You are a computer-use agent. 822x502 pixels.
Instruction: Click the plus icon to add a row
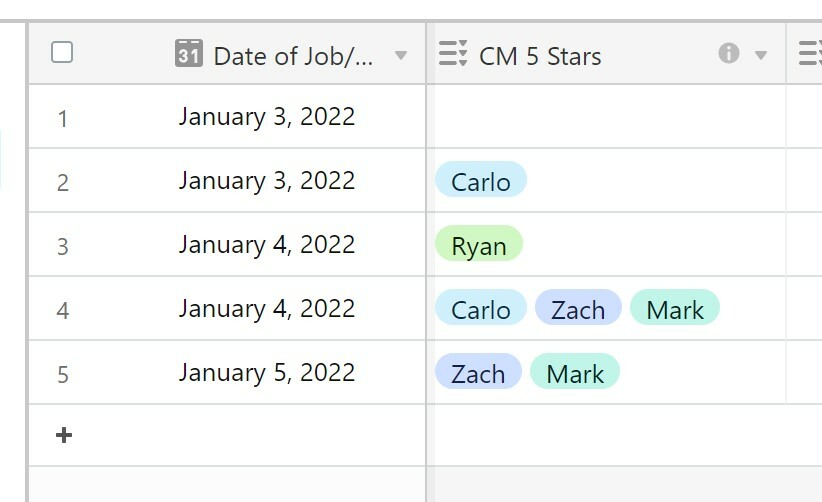[x=63, y=435]
